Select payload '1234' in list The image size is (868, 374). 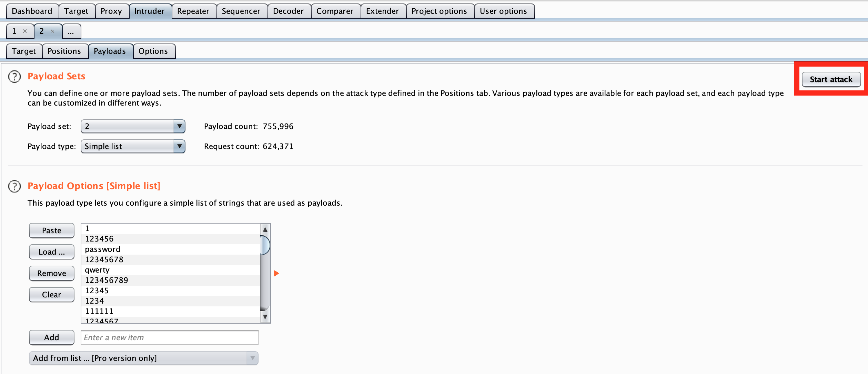point(171,301)
